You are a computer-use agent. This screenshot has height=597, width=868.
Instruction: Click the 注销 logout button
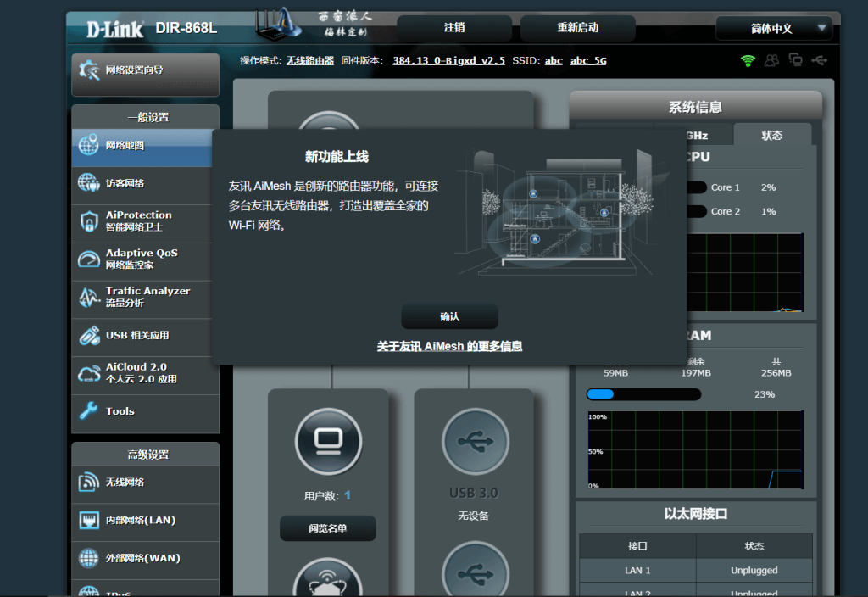click(x=454, y=28)
